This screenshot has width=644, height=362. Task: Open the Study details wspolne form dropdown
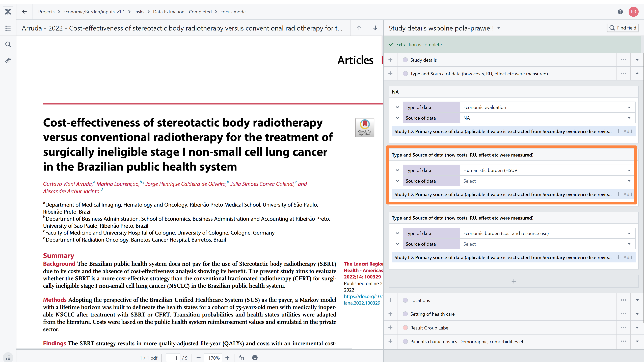click(x=499, y=28)
